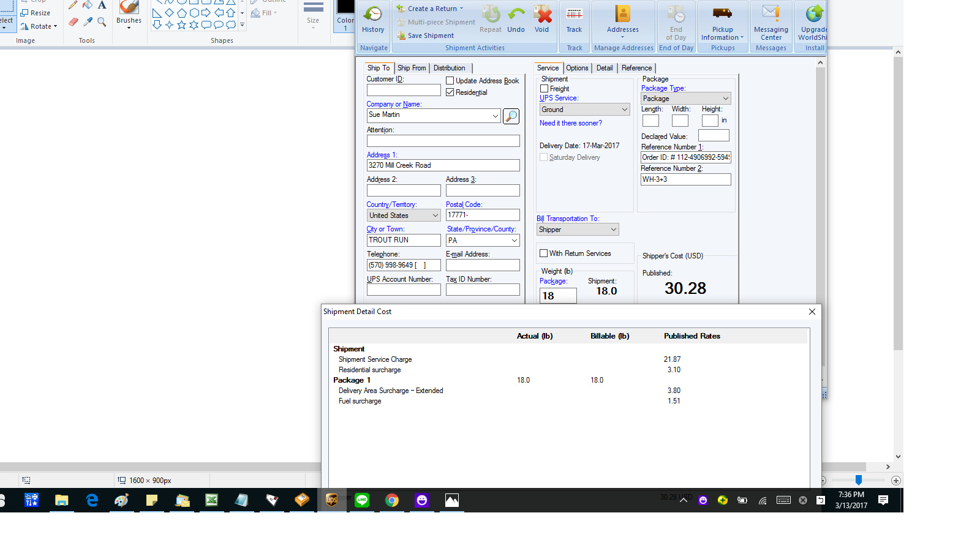Click into the Postal Code field

[x=483, y=215]
